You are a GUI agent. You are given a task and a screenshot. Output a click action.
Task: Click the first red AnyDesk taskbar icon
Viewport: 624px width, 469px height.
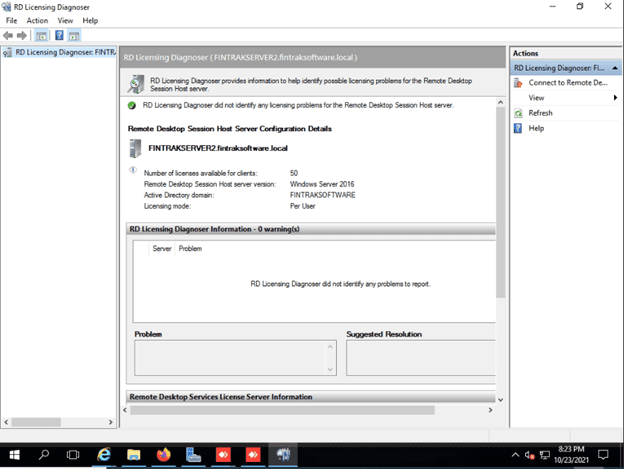pyautogui.click(x=223, y=454)
